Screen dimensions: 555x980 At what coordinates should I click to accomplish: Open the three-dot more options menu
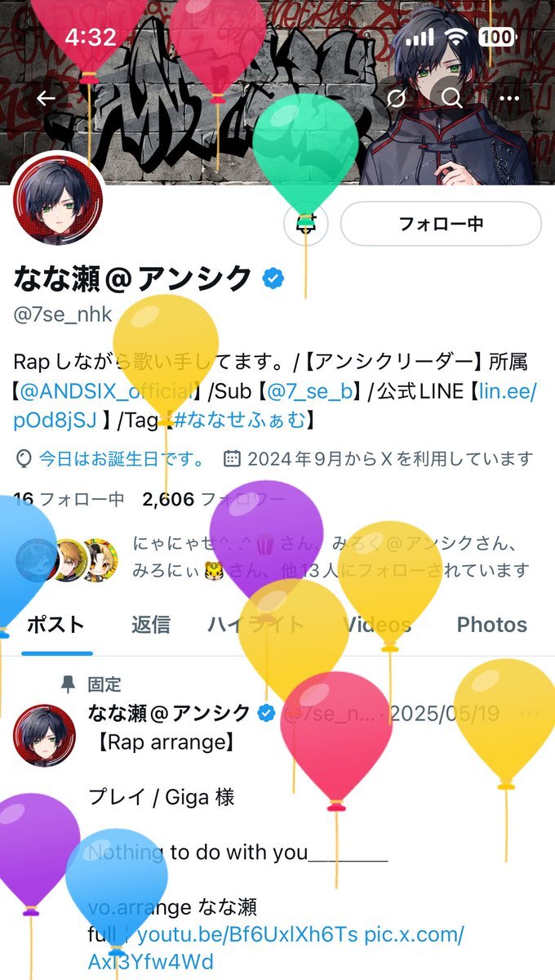click(x=509, y=99)
